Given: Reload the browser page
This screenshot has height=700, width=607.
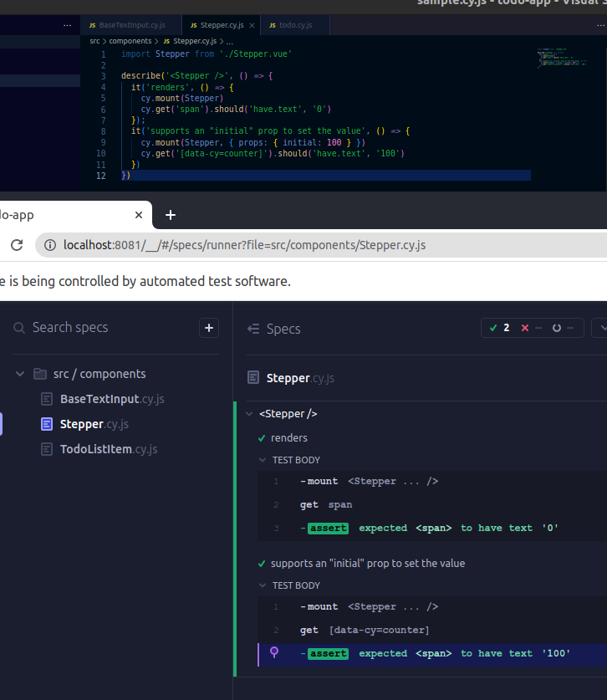Looking at the screenshot, I should point(17,245).
